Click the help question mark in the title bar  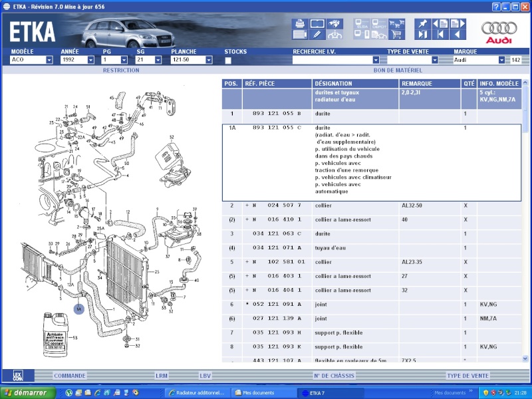(x=496, y=7)
